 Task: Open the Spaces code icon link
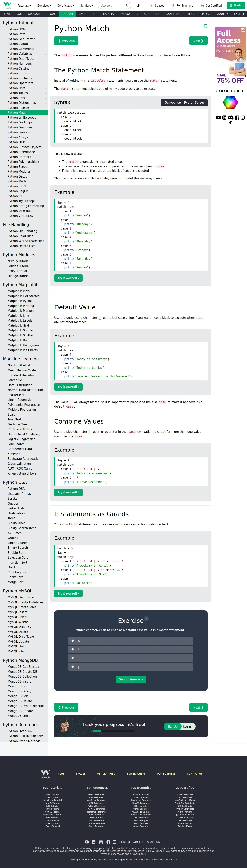click(157, 5)
